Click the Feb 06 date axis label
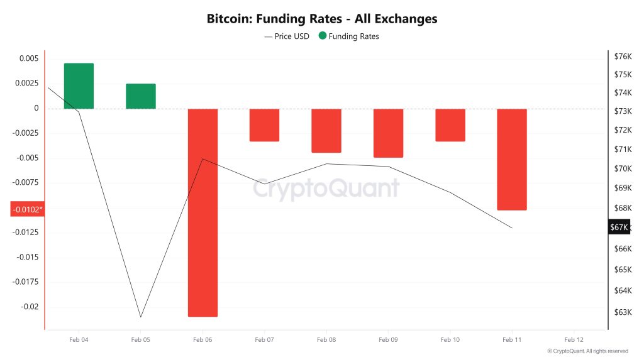 point(203,339)
